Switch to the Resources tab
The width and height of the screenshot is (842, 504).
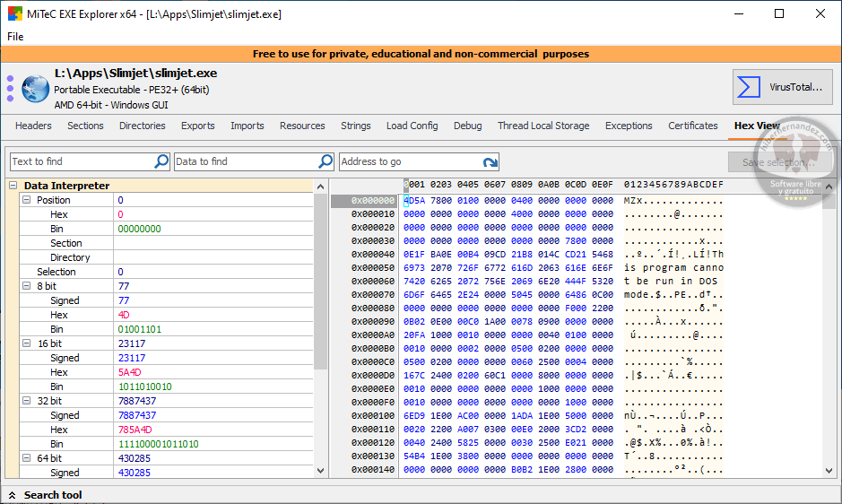(x=302, y=126)
